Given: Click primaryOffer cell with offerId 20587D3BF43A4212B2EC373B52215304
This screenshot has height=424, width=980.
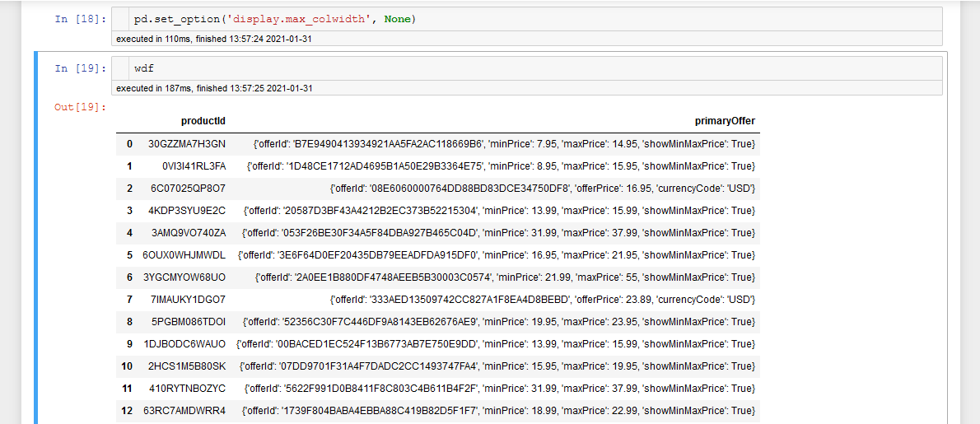Looking at the screenshot, I should click(499, 211).
